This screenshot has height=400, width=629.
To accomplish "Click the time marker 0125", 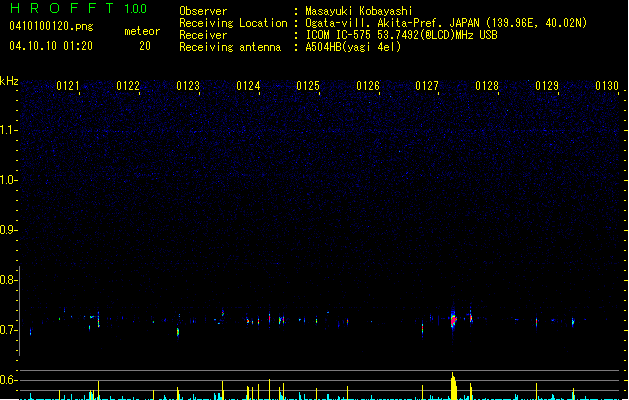I will (x=308, y=86).
